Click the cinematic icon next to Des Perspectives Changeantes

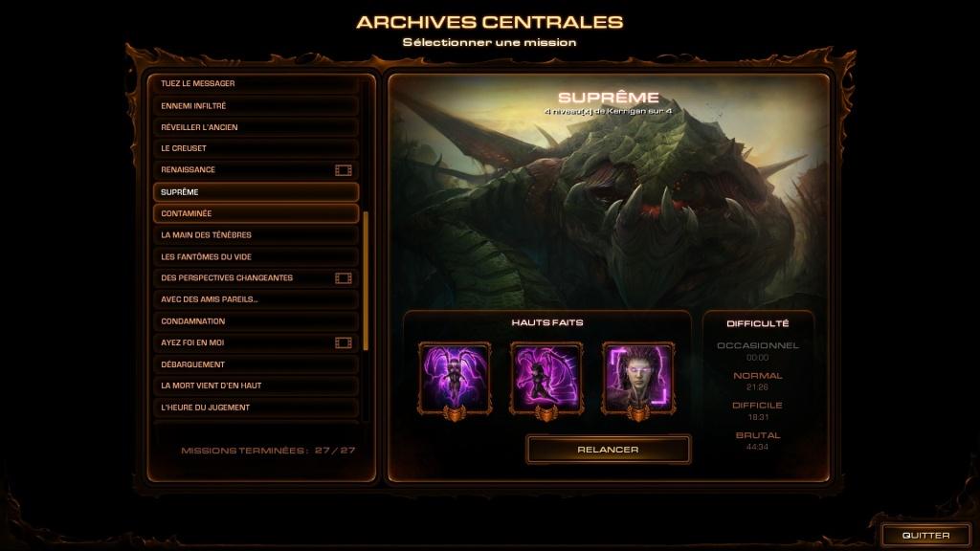click(x=344, y=278)
